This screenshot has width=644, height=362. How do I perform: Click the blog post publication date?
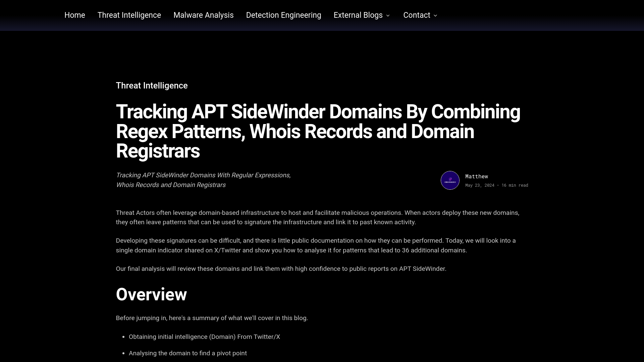[479, 185]
